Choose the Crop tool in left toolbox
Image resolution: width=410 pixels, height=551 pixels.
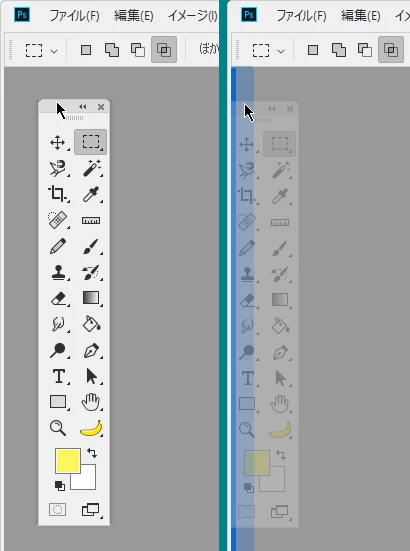pos(58,194)
